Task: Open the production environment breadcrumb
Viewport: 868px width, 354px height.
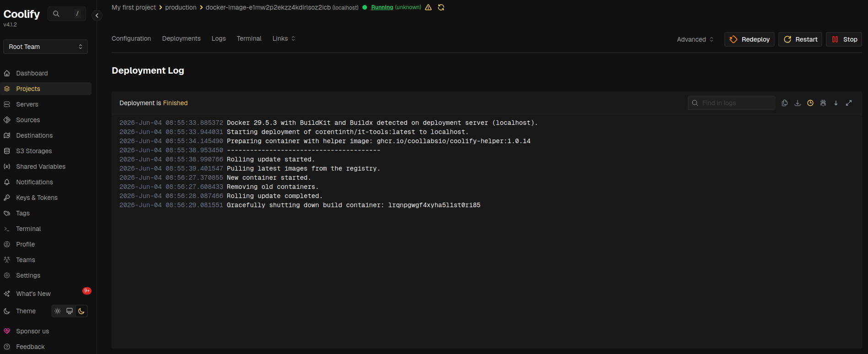Action: coord(181,7)
